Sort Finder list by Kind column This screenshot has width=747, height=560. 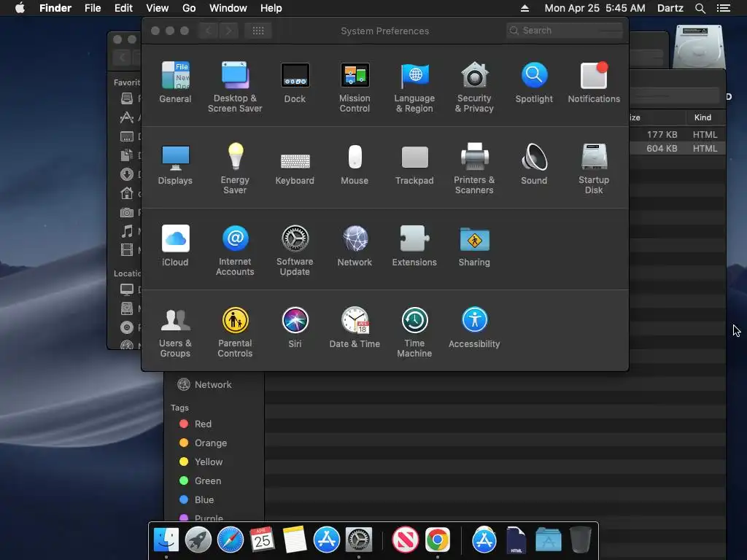tap(703, 117)
